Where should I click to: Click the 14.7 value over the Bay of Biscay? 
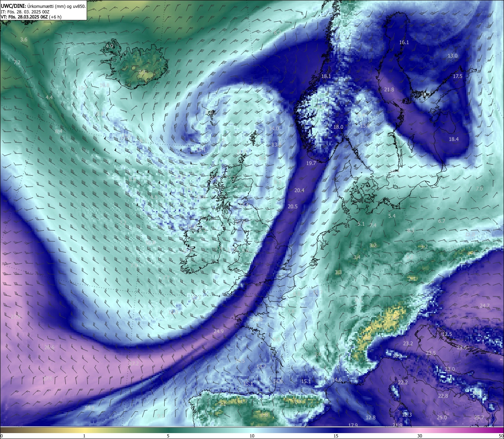click(x=261, y=366)
